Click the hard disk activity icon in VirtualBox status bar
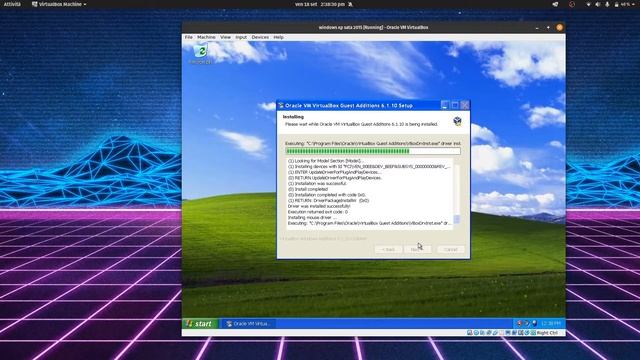Image resolution: width=640 pixels, height=360 pixels. (x=470, y=333)
